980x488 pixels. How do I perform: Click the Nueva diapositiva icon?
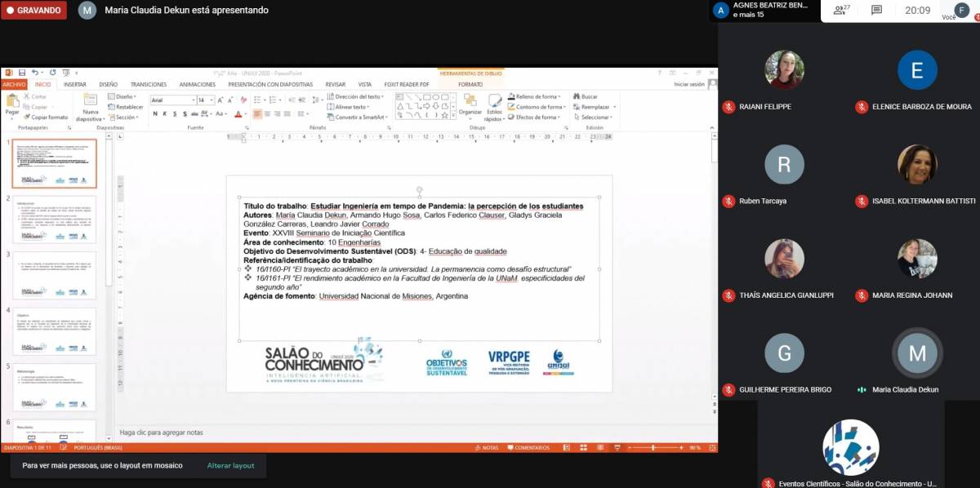pos(91,102)
